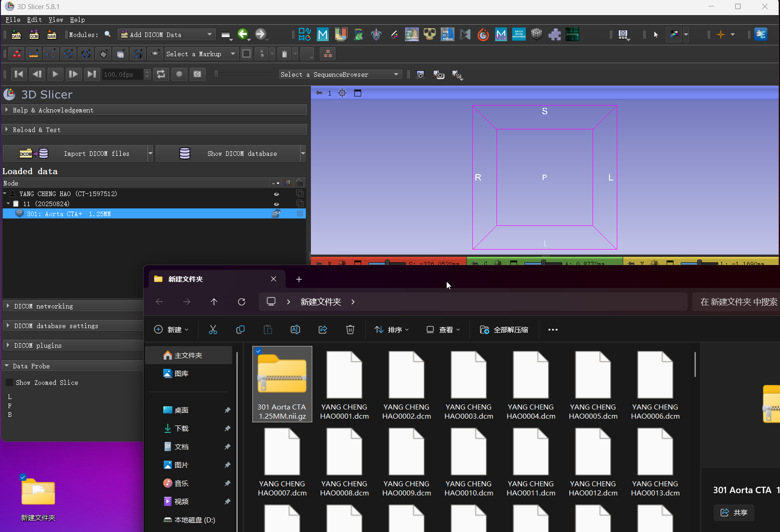Enable the Show Zoomed Slice checkbox

pyautogui.click(x=10, y=383)
